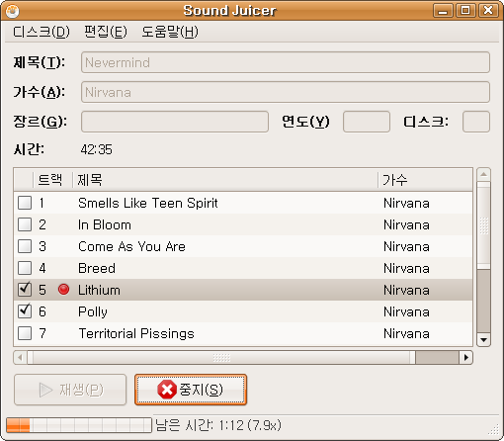The width and height of the screenshot is (504, 441).
Task: Click the red recording indicator on Lithium
Action: pos(63,290)
